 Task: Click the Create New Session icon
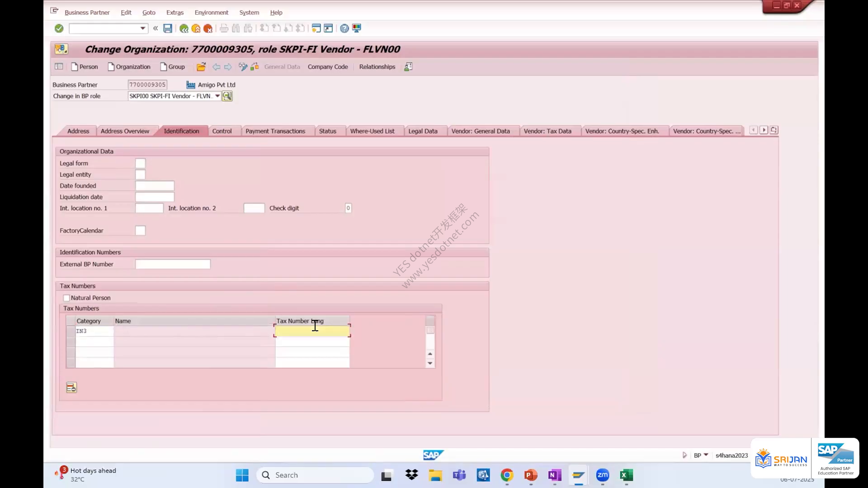(316, 28)
